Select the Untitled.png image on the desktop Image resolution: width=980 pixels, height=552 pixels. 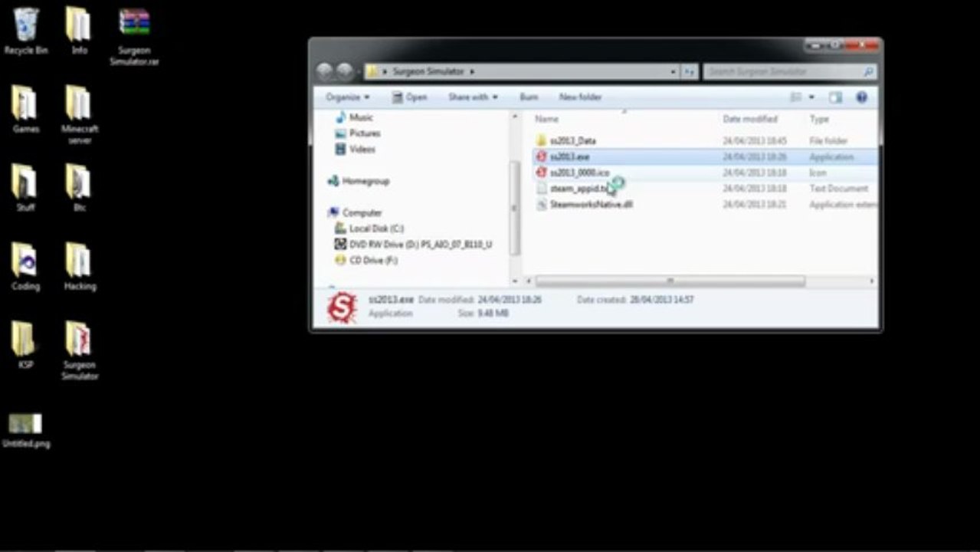(x=26, y=431)
